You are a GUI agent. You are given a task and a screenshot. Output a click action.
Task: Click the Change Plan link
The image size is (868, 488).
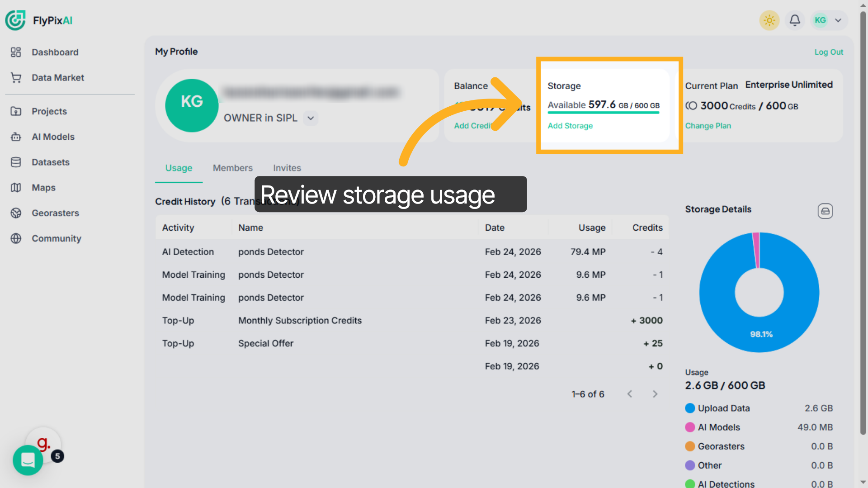[708, 126]
